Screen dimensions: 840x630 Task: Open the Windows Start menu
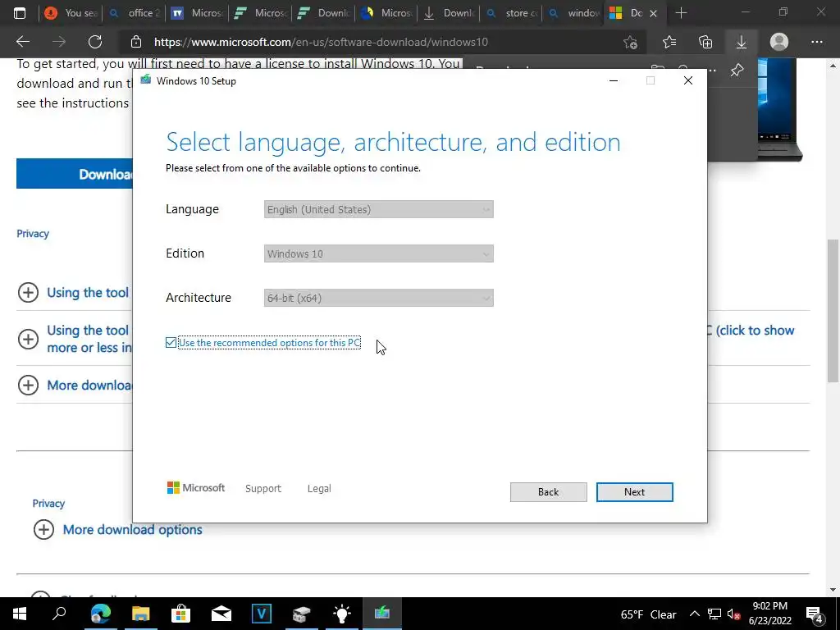tap(20, 614)
